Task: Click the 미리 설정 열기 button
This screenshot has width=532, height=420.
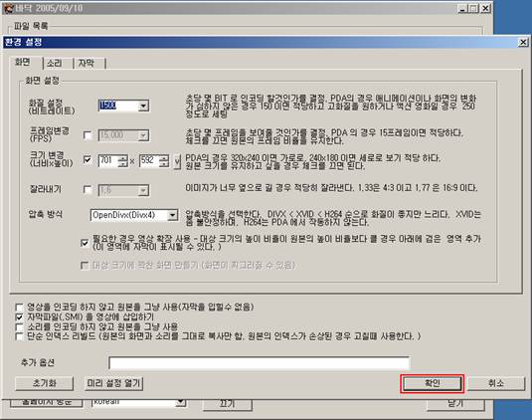Action: (x=113, y=383)
